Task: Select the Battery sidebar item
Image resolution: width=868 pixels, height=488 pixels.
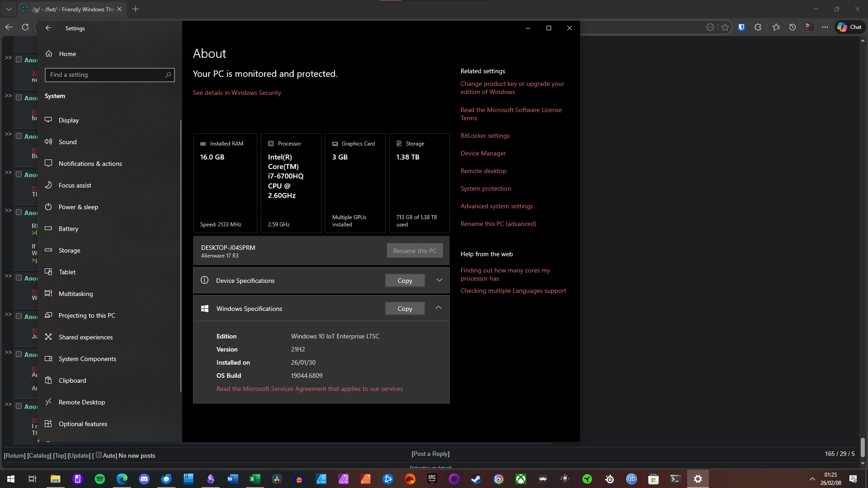Action: tap(68, 229)
